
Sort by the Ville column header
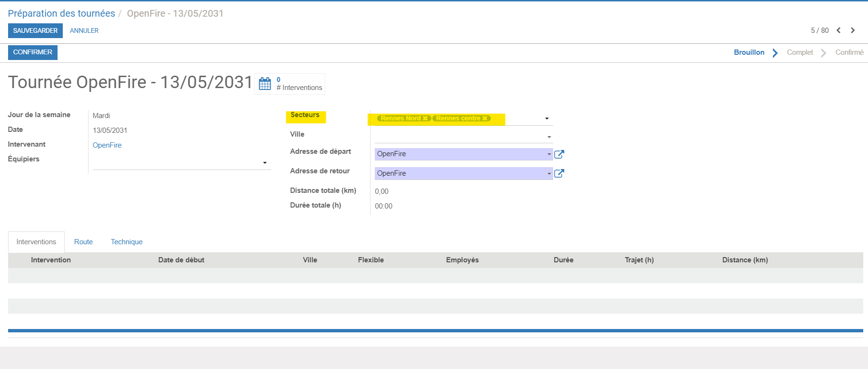[310, 260]
